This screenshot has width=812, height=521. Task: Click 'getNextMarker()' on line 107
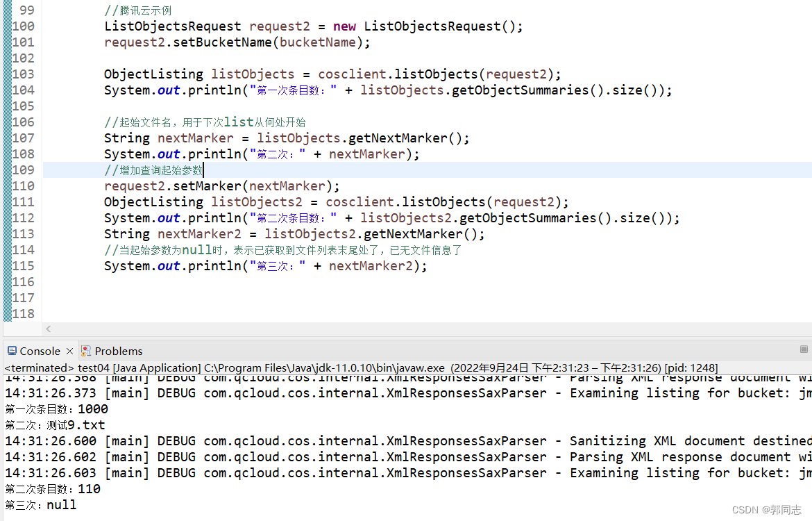(405, 138)
